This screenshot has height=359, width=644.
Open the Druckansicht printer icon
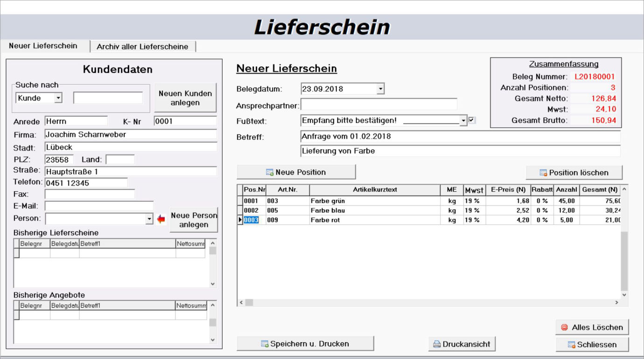(437, 345)
